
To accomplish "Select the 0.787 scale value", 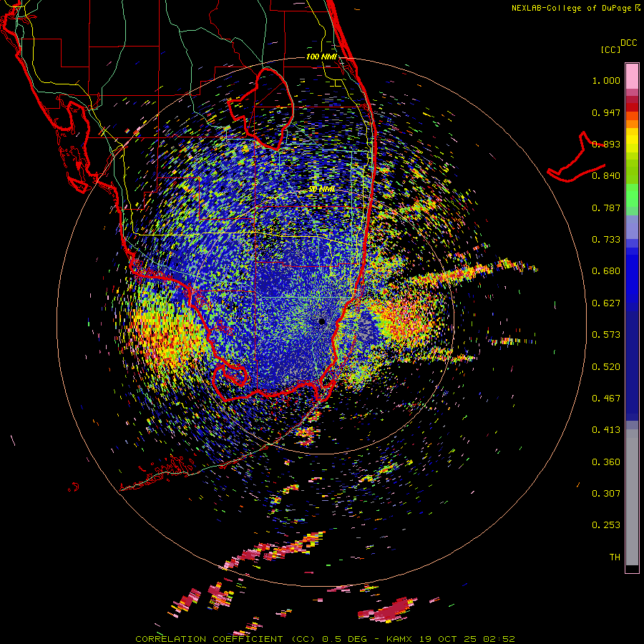I will pyautogui.click(x=606, y=208).
